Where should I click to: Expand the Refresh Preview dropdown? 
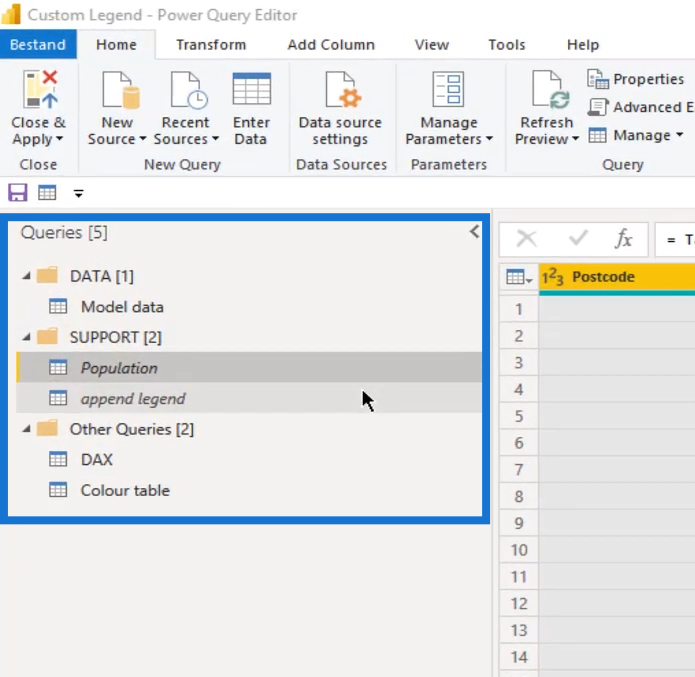coord(575,139)
